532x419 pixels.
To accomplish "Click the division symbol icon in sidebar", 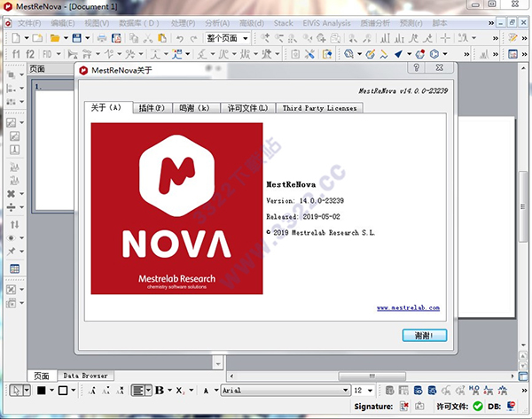I will pyautogui.click(x=12, y=206).
